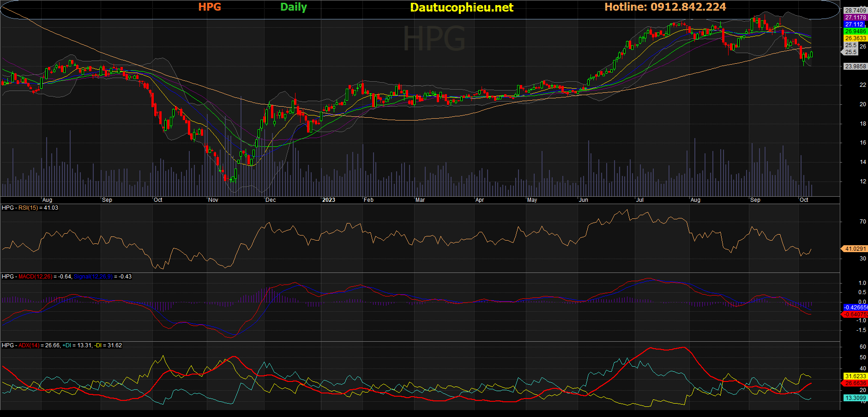868x417 pixels.
Task: Click the 2023 year marker on time axis
Action: pos(328,200)
